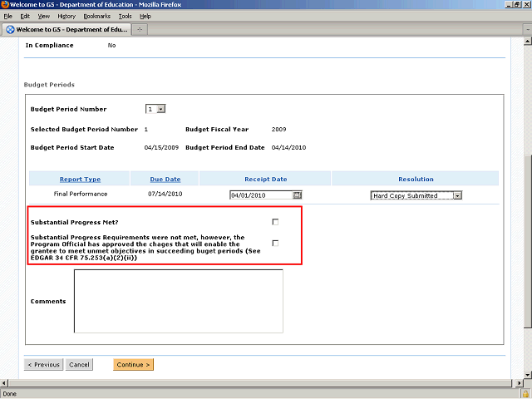This screenshot has height=399, width=532.
Task: Click the Done status bar text
Action: point(9,394)
